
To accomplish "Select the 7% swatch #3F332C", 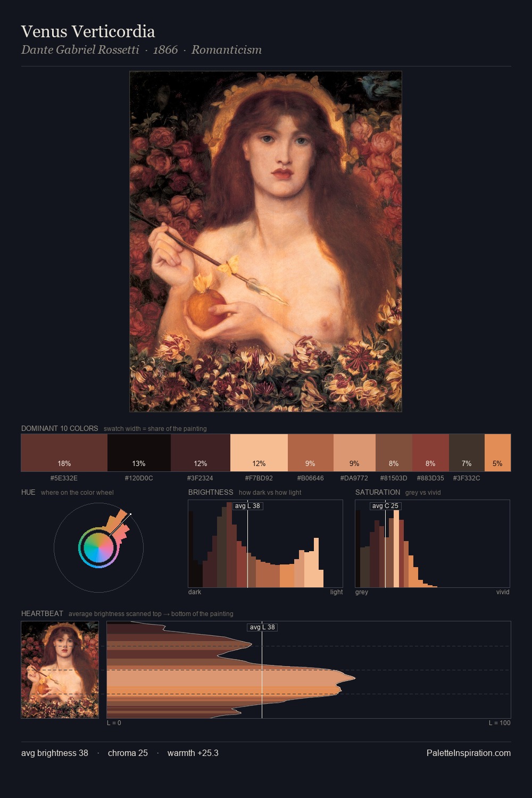I will point(467,453).
